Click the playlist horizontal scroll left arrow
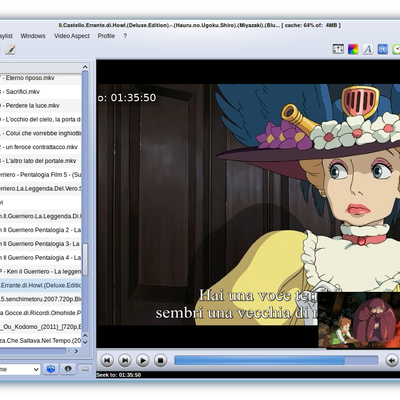Image resolution: width=400 pixels, height=400 pixels. [x=69, y=351]
